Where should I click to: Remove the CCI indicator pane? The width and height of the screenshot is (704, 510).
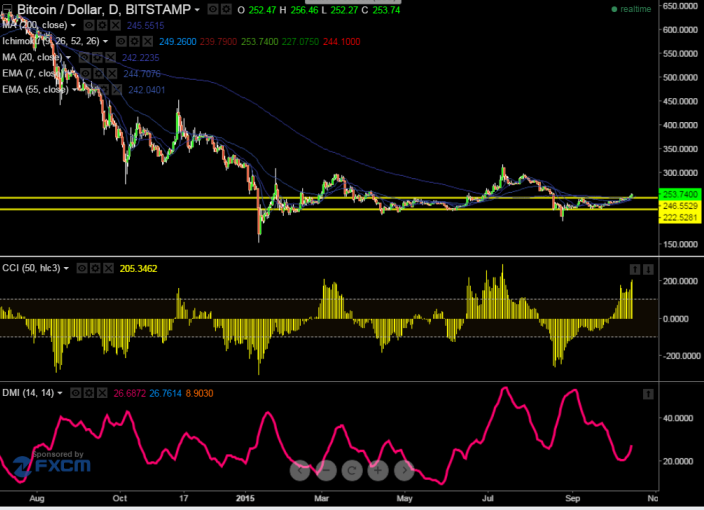click(x=108, y=268)
